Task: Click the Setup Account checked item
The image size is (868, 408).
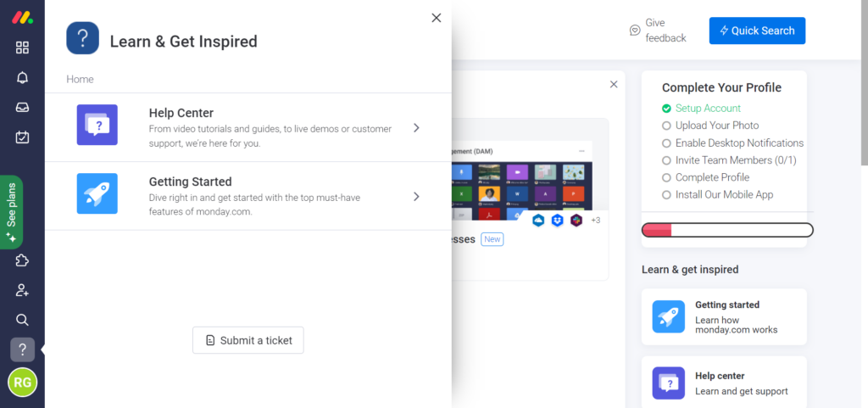Action: point(701,109)
